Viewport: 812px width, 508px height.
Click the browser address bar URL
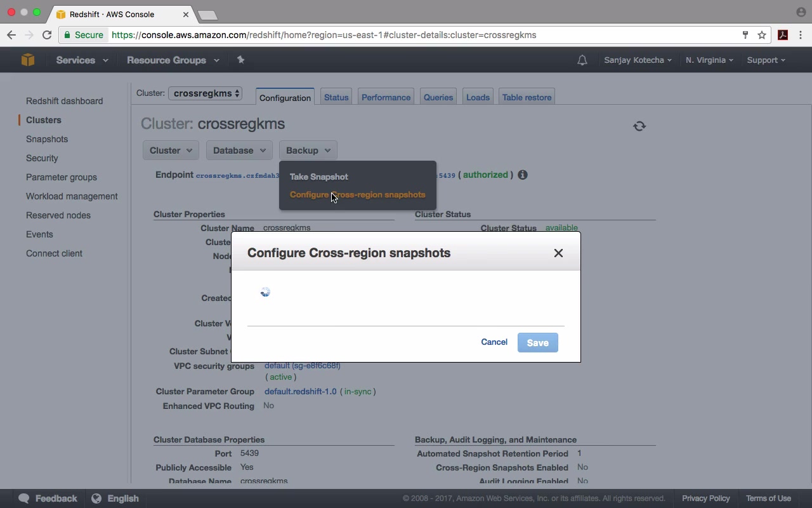[x=324, y=35]
